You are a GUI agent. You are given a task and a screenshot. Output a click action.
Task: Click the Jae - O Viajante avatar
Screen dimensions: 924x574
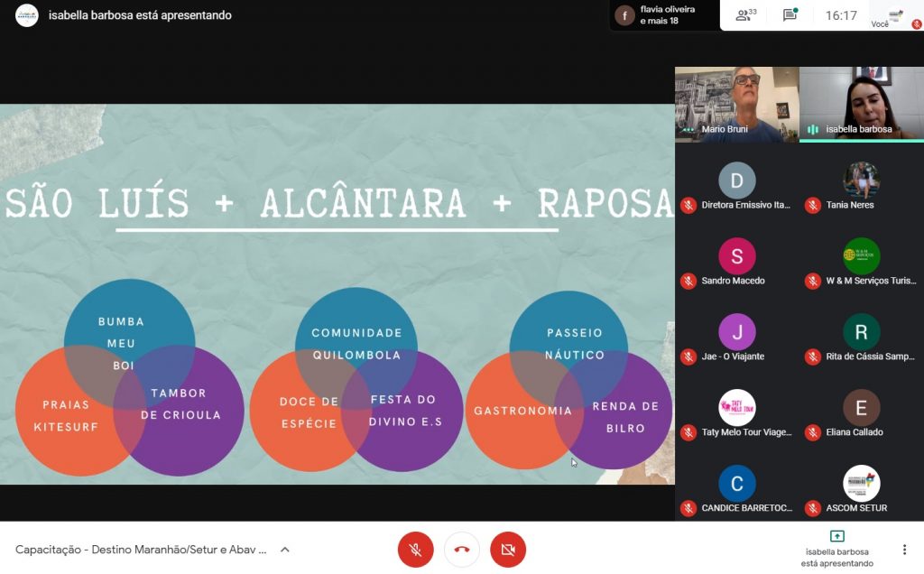click(736, 332)
